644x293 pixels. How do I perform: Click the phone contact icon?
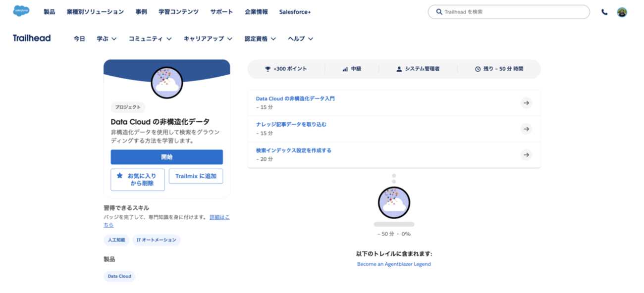point(604,12)
